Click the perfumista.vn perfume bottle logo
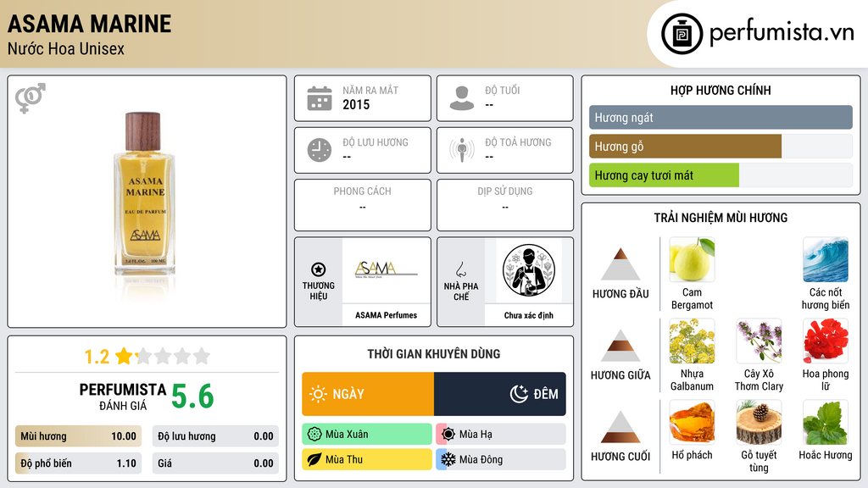Viewport: 868px width, 488px height. click(x=682, y=34)
